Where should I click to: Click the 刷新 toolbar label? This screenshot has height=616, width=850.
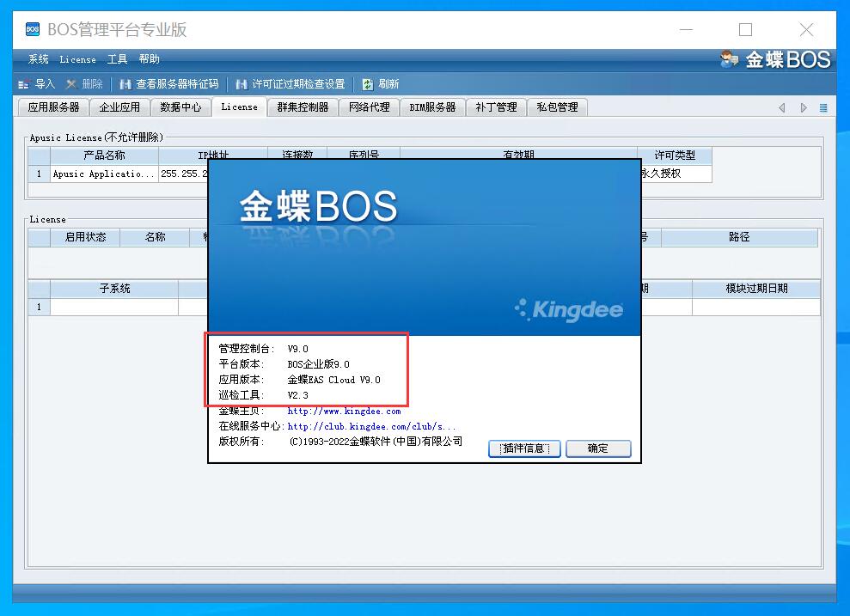coord(388,84)
